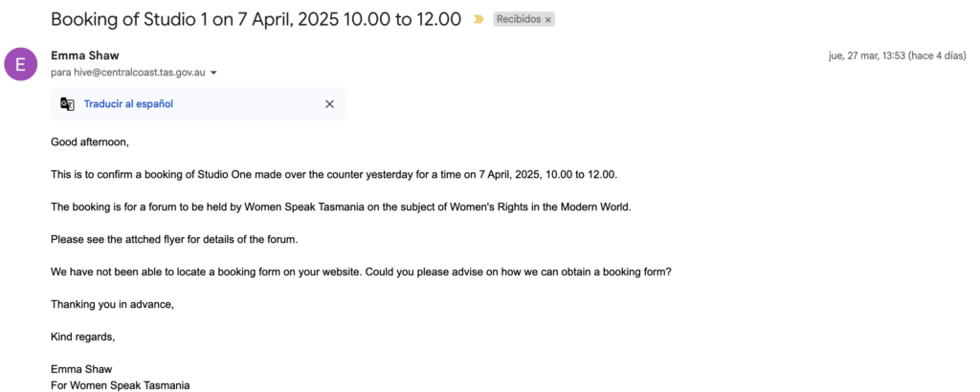Click the line mentioning the attched flyer

196,239
